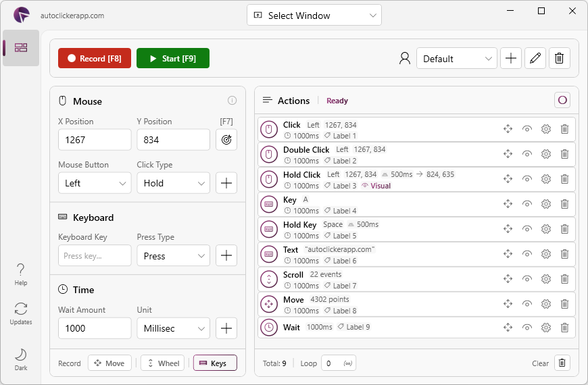Screen dimensions: 588x385
Task: Select the Scroll 22 events action row
Action: 416,279
